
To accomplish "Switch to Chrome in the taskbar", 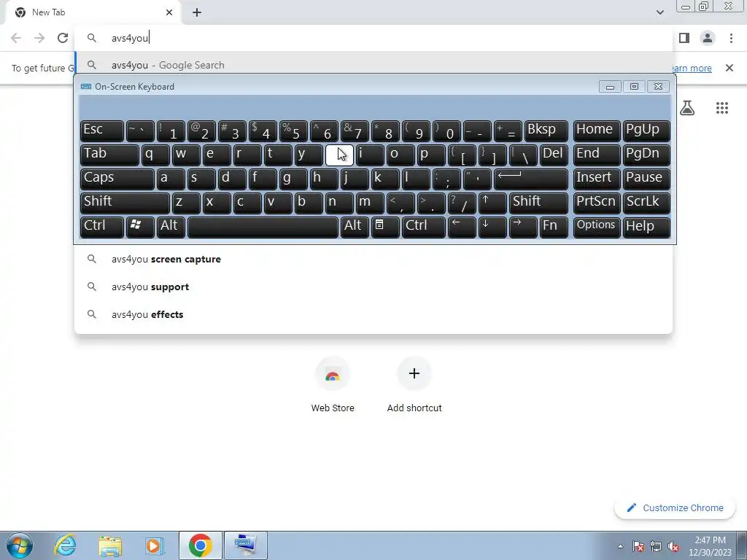I will click(200, 545).
